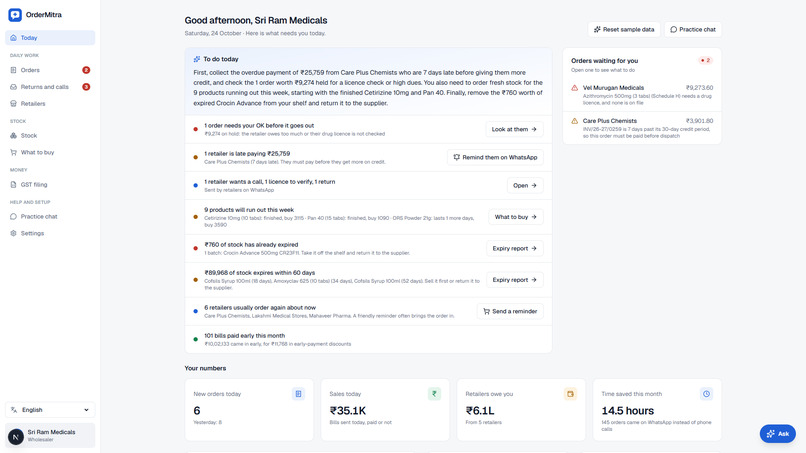Screen dimensions: 806x453
Task: Click '101 bills paid early this month'
Action: point(245,336)
